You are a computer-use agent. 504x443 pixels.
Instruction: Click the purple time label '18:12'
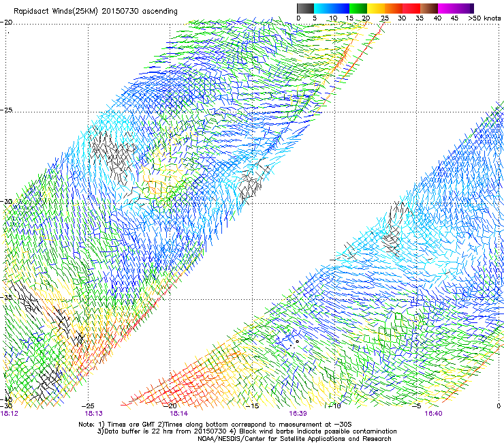[x=10, y=413]
